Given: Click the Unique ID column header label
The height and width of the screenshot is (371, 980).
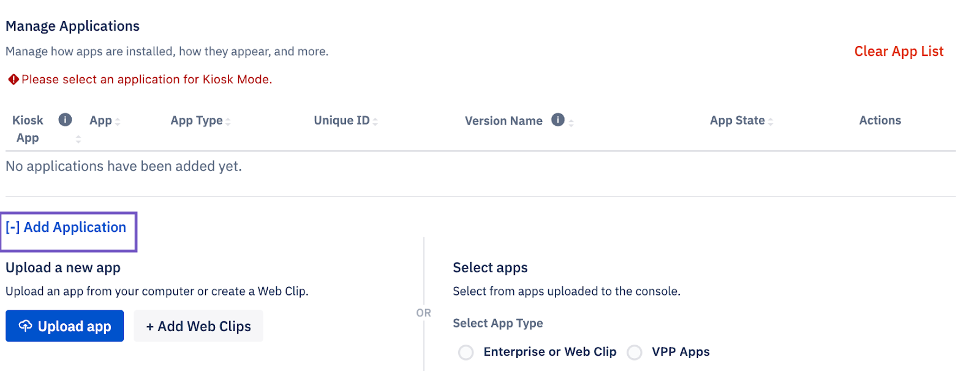Looking at the screenshot, I should (x=341, y=120).
